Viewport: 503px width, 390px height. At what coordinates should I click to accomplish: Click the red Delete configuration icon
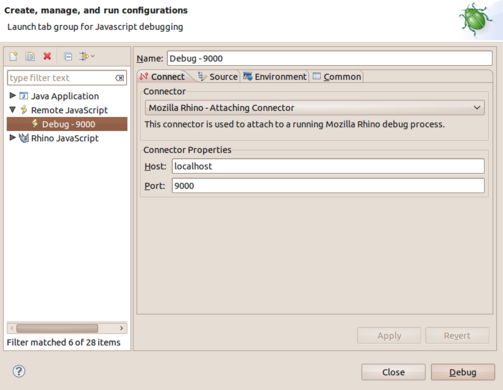coord(47,56)
